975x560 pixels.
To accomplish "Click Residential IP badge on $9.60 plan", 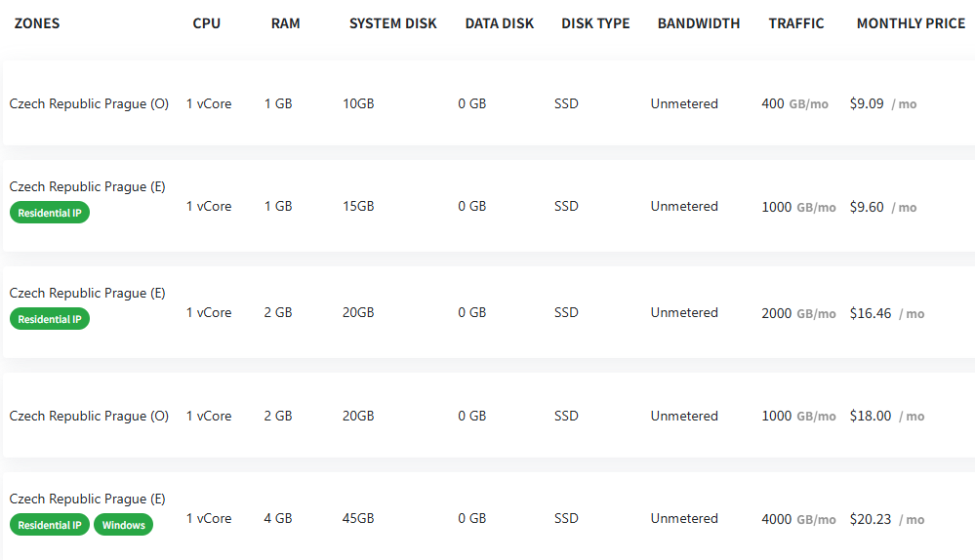I will (x=50, y=213).
